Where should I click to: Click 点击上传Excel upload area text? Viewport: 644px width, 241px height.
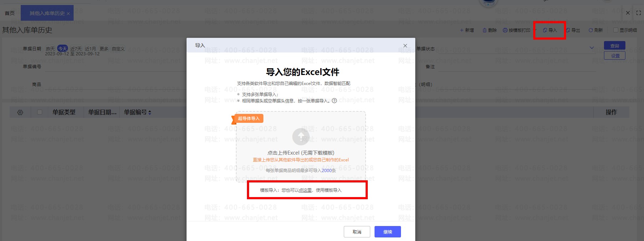point(301,153)
